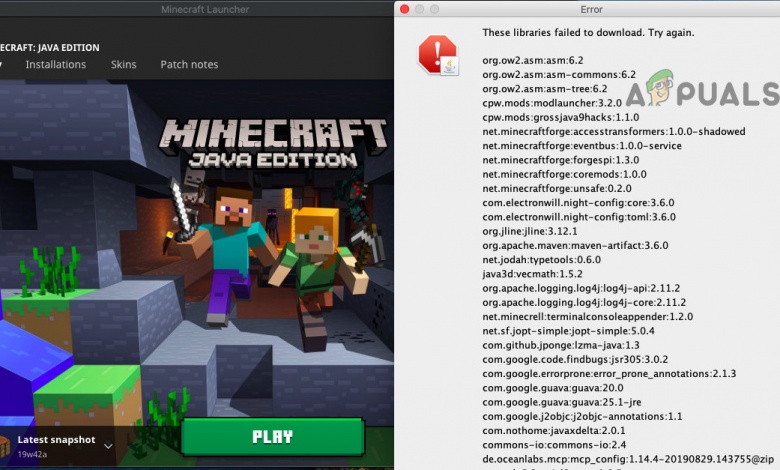Select the com.electronwill.night-config:core:3.6.0 line
This screenshot has height=470, width=780.
coord(578,202)
